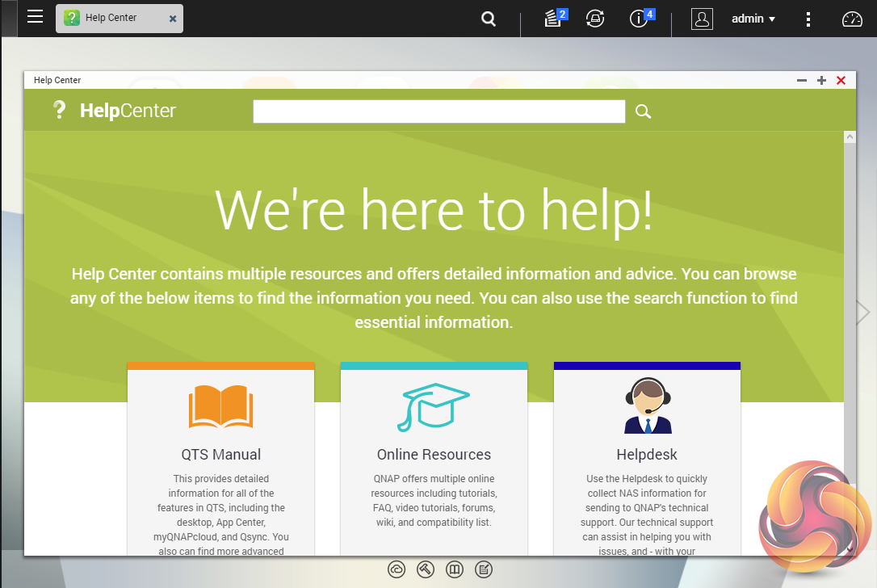Click the Online Resources description text
This screenshot has width=877, height=588.
(434, 500)
